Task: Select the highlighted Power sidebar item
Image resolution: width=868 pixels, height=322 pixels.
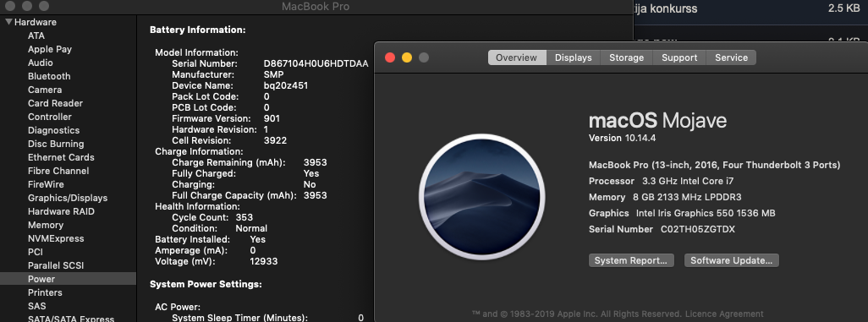Action: 68,279
